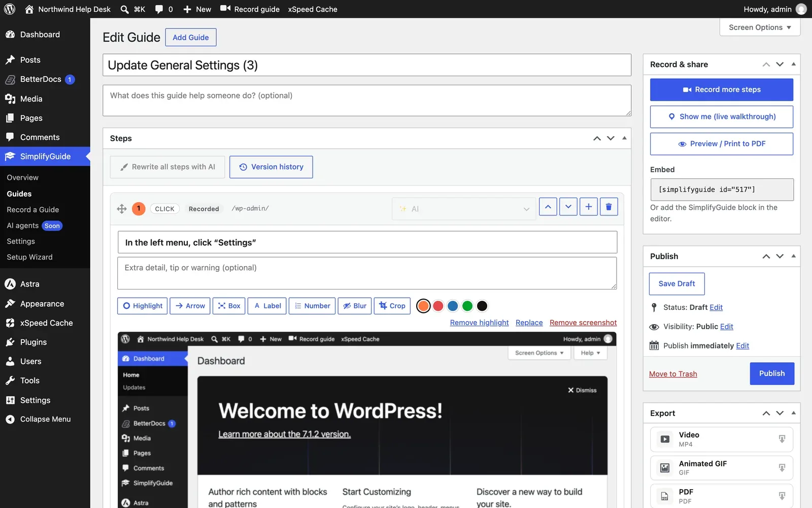This screenshot has width=812, height=508.
Task: Click the Add Guide button
Action: [x=191, y=37]
